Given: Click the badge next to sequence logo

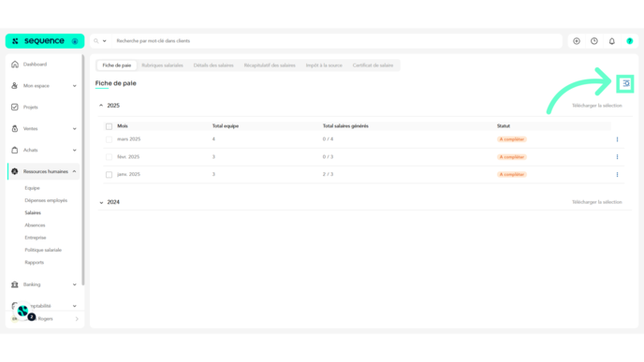Looking at the screenshot, I should tap(75, 41).
